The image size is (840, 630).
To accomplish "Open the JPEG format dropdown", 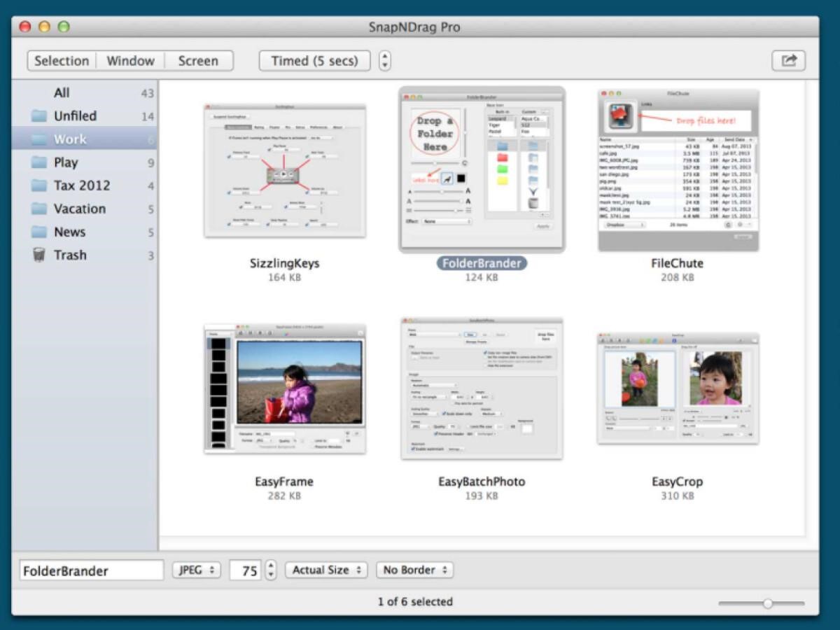I will tap(197, 570).
